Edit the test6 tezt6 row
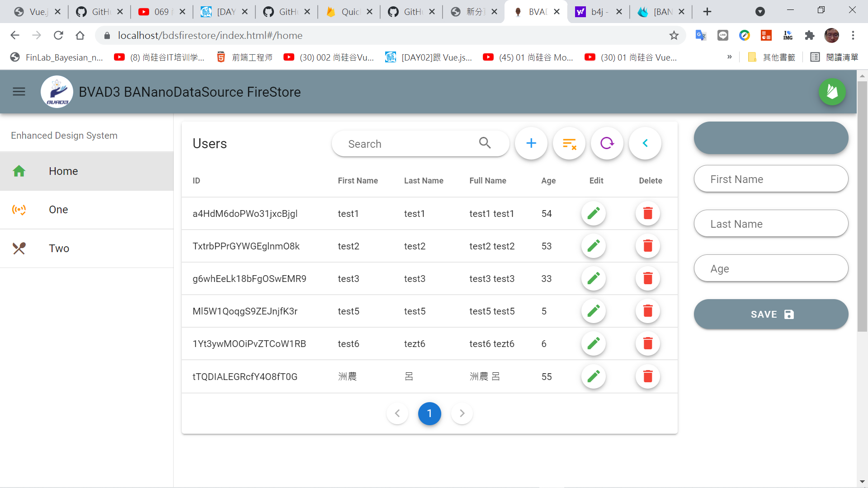The width and height of the screenshot is (868, 488). pyautogui.click(x=593, y=343)
